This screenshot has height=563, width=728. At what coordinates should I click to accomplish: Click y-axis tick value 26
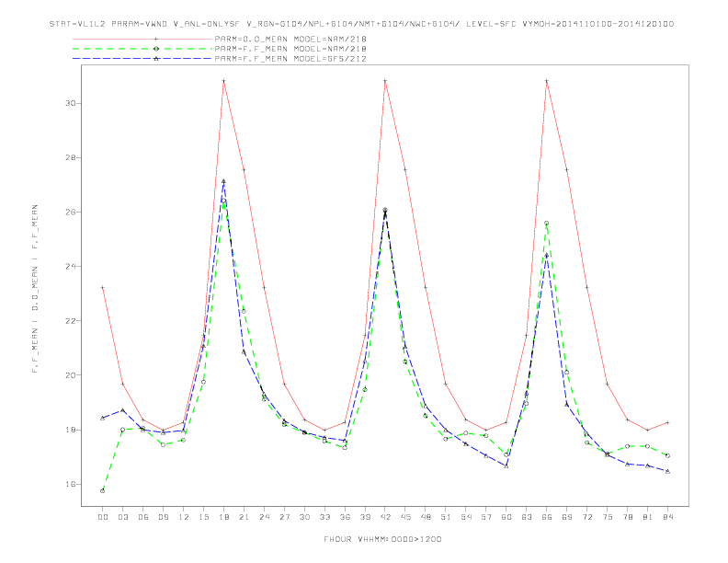click(x=70, y=212)
